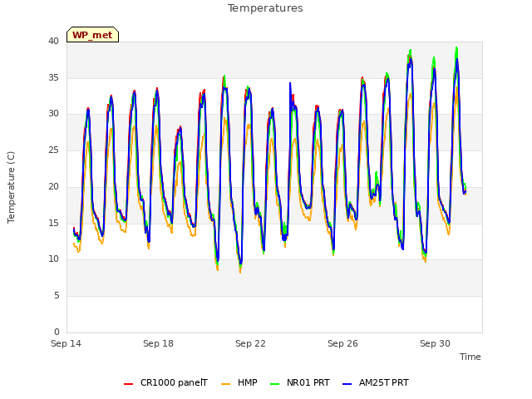Click the Sep 18 x-axis label

[x=158, y=343]
